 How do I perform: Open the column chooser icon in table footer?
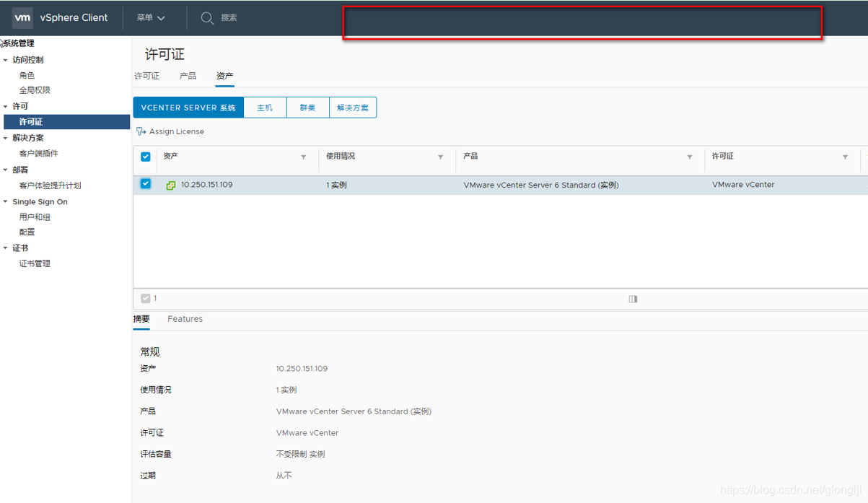633,299
